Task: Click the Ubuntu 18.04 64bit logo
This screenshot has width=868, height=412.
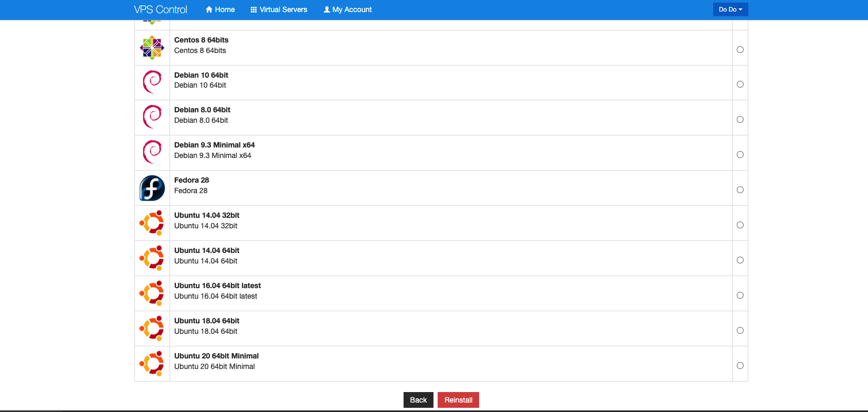Action: coord(152,329)
